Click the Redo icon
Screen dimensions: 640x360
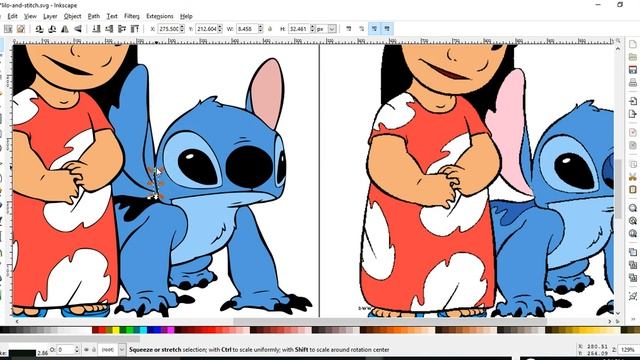(633, 145)
